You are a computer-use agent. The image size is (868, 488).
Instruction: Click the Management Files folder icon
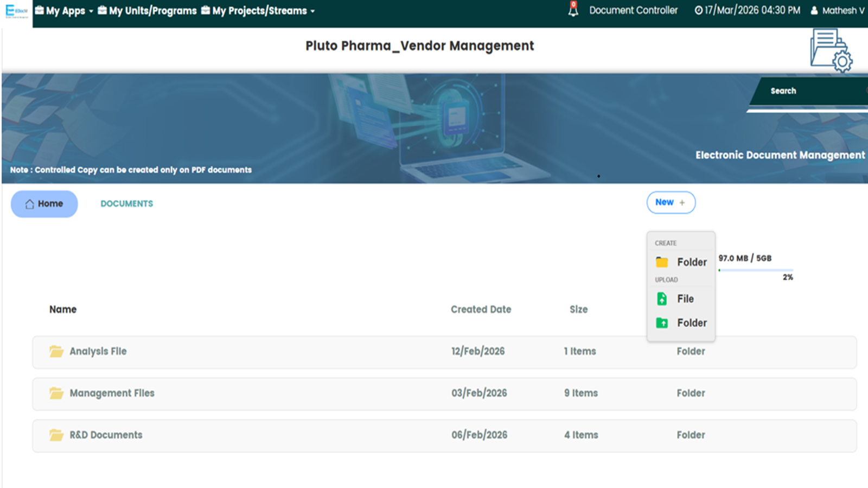pos(56,393)
